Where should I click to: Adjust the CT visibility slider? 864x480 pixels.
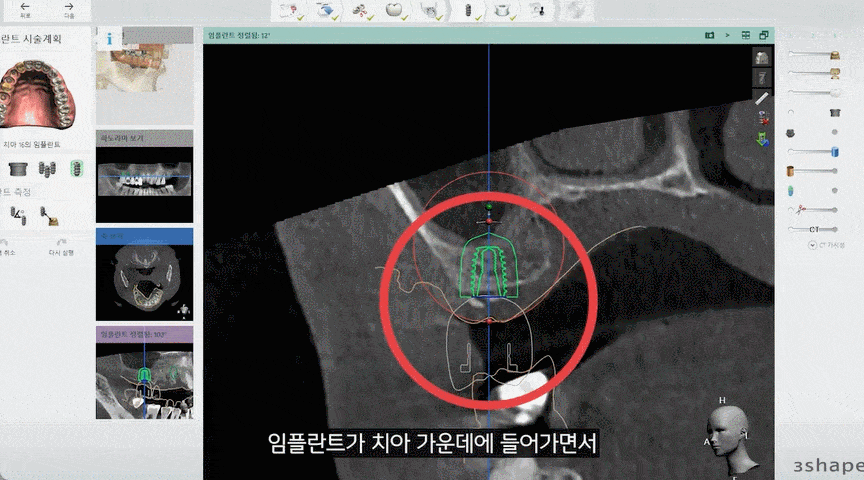(x=814, y=229)
